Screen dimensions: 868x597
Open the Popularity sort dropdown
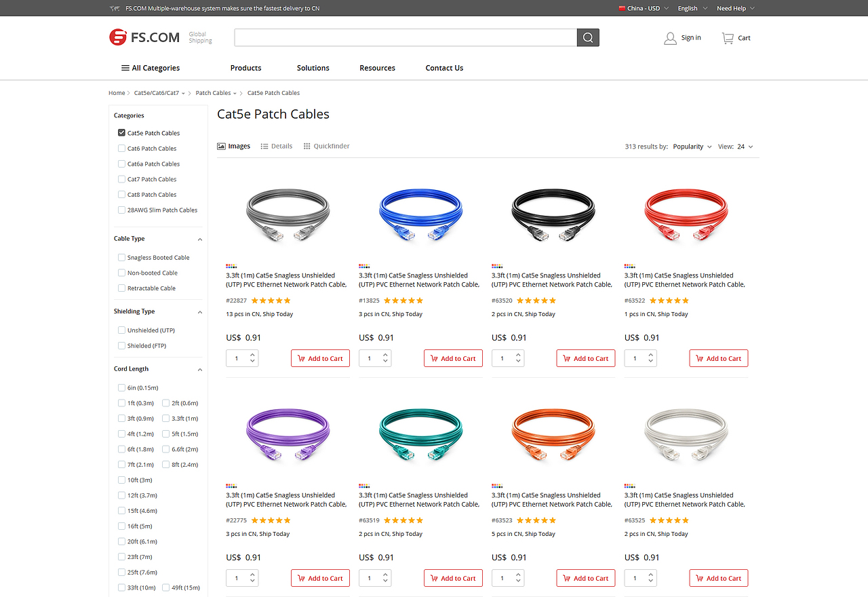692,147
